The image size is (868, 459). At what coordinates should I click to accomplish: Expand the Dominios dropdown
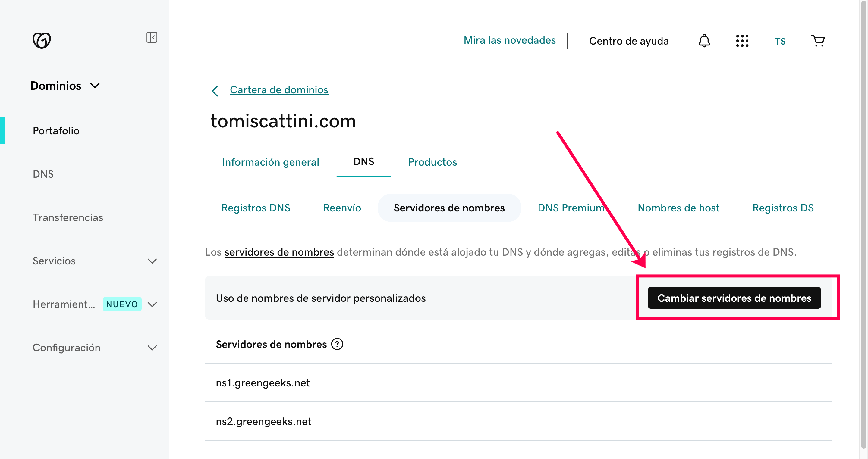coord(95,86)
